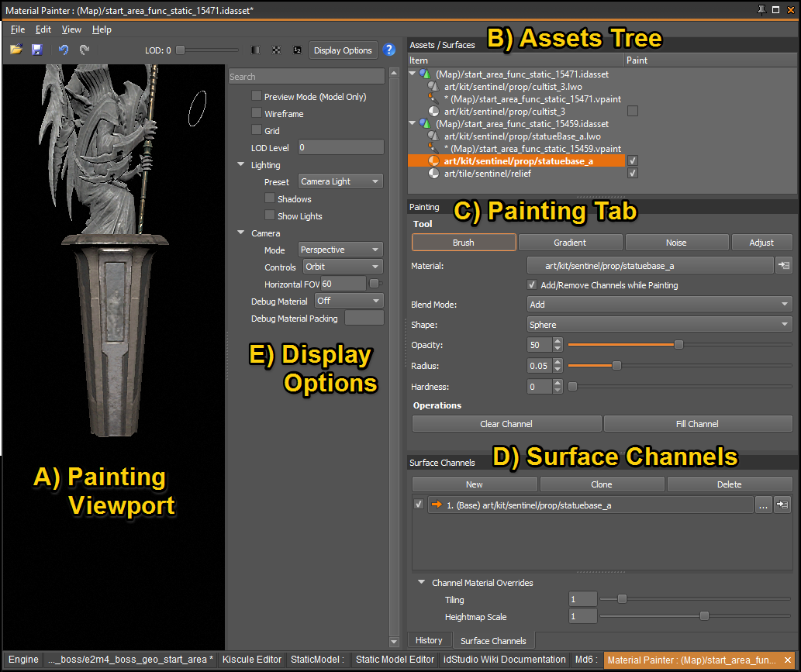Collapse the 15471.idasset tree node
801x672 pixels.
[413, 74]
